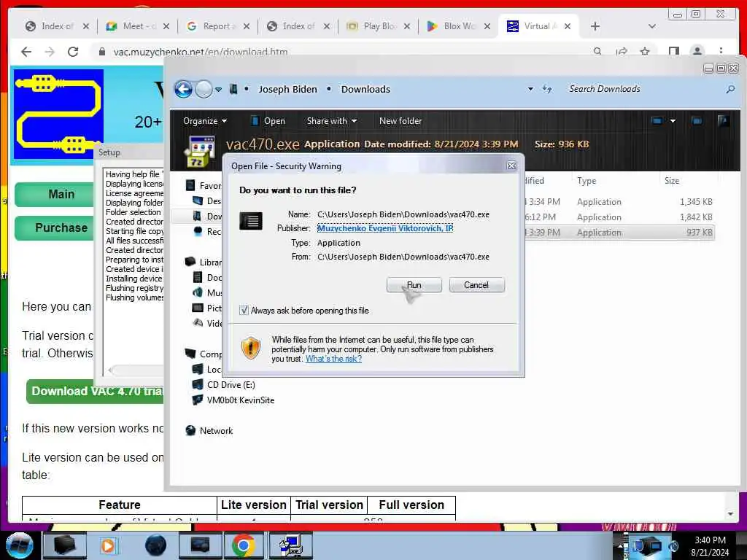
Task: Select Videos library in navigation pane
Action: [x=208, y=323]
